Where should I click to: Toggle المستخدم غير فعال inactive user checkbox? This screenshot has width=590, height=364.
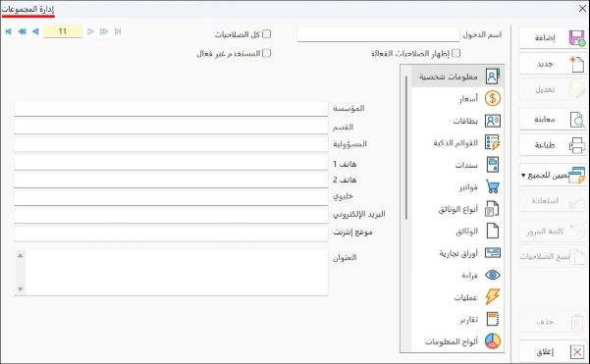point(266,53)
